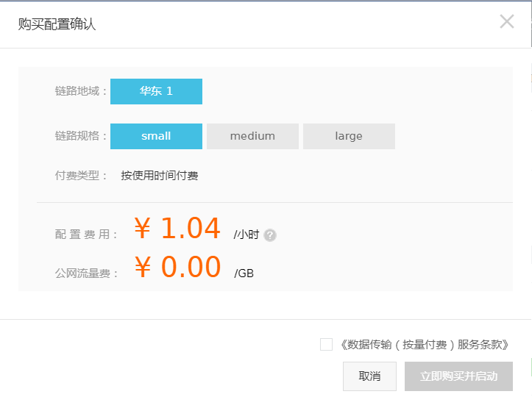Tick the service terms agreement checkbox

point(326,344)
